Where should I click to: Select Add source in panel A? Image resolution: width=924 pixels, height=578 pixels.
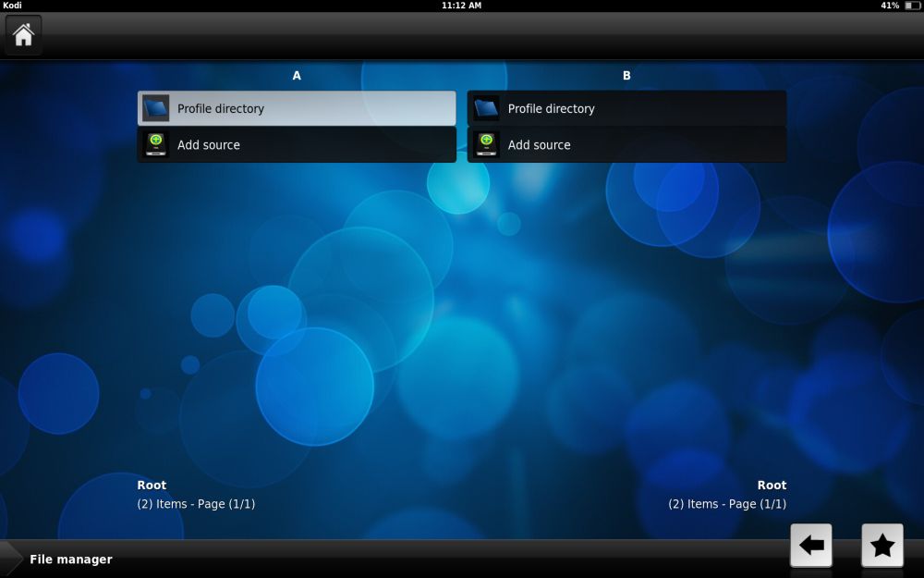click(297, 144)
